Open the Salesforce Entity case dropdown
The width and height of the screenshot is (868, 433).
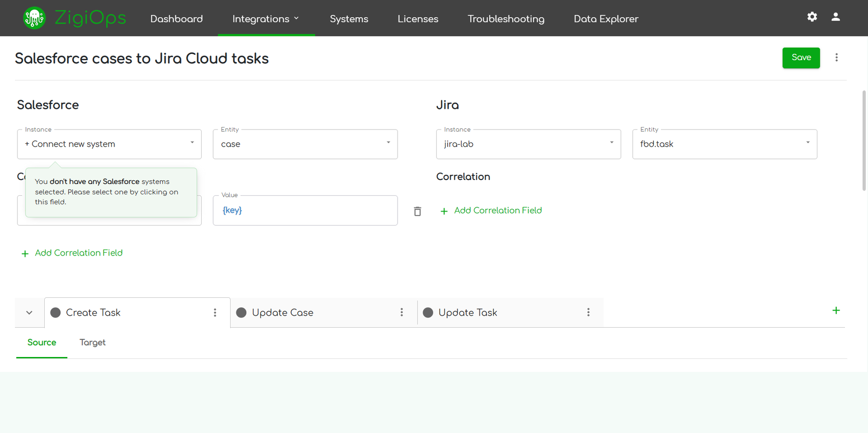(305, 144)
